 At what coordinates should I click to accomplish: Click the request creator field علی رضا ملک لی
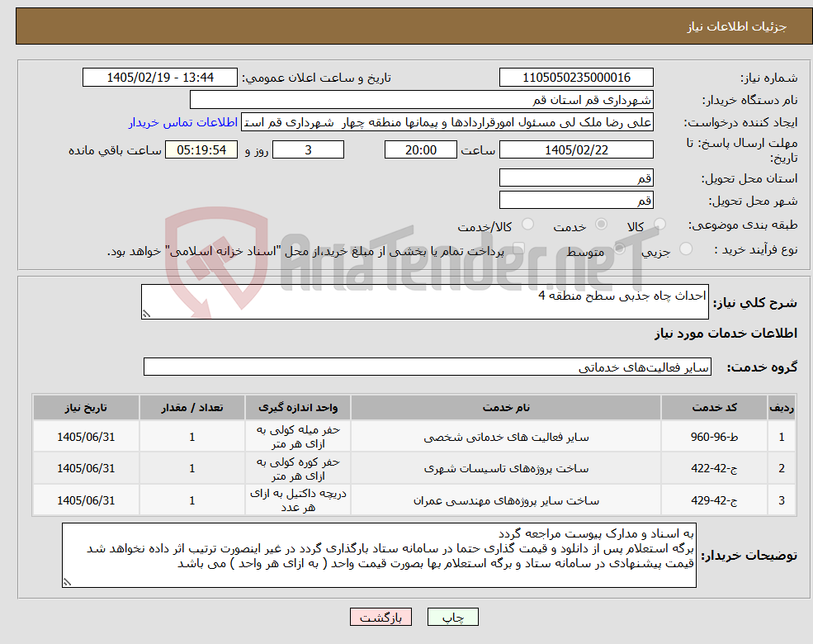[x=447, y=122]
